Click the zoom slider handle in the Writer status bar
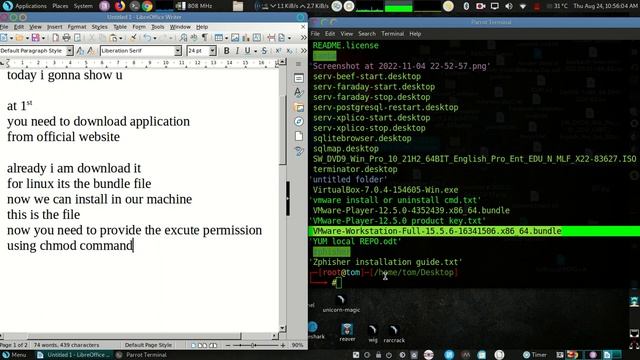The height and width of the screenshot is (360, 640). click(253, 345)
